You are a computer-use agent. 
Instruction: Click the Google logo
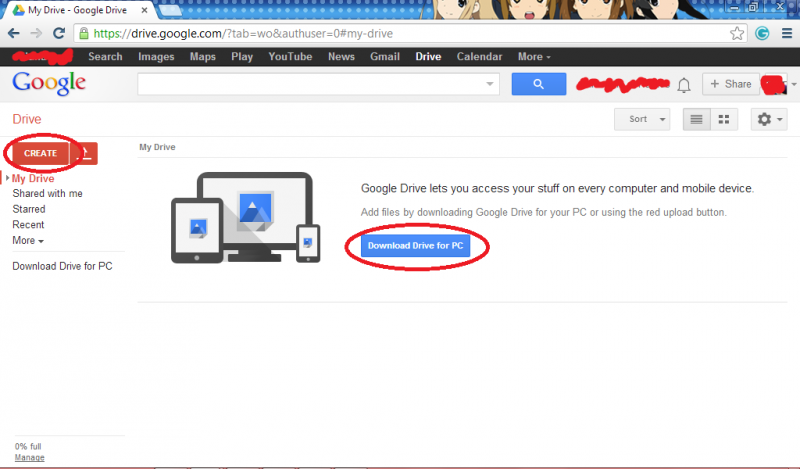[49, 84]
